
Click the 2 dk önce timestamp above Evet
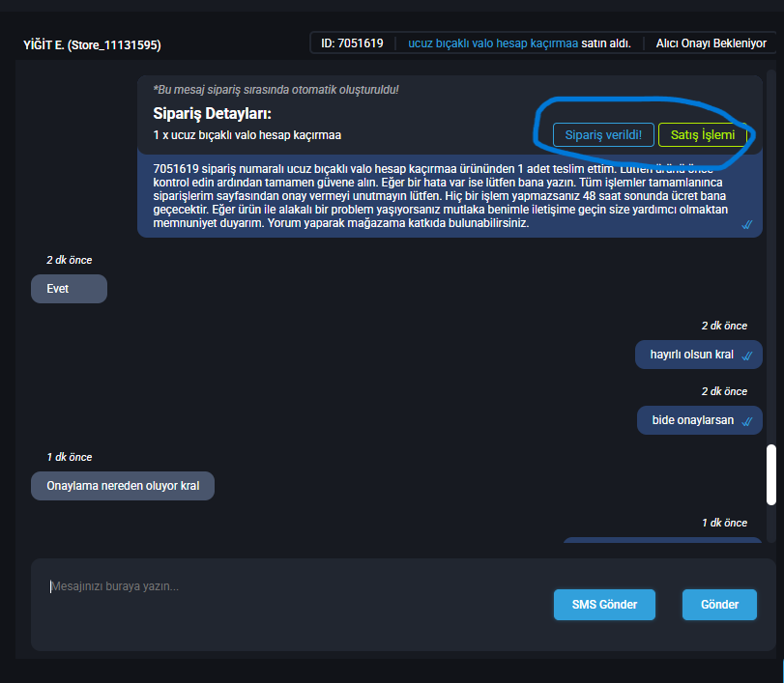click(69, 260)
